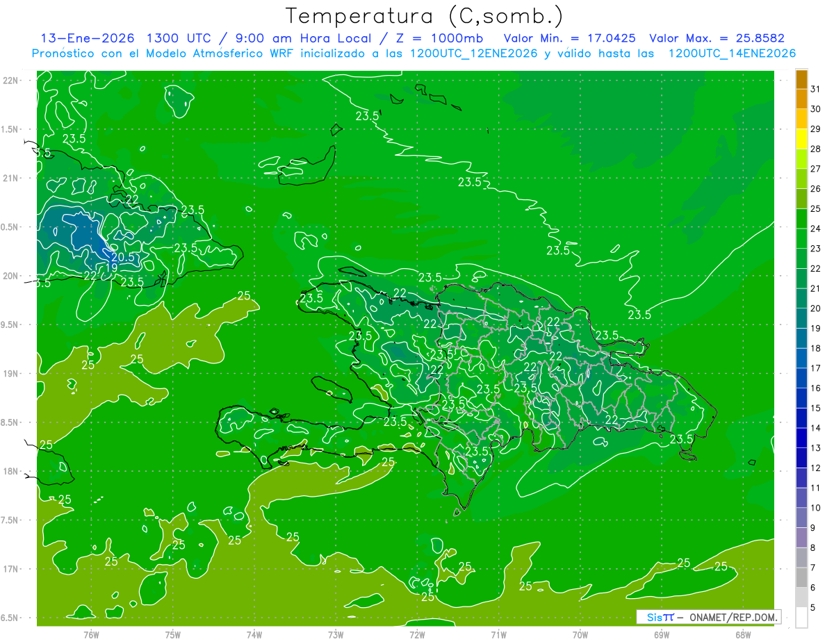Viewport: 834px width, 644px height.
Task: Click the "72W" longitude axis label
Action: pyautogui.click(x=417, y=634)
